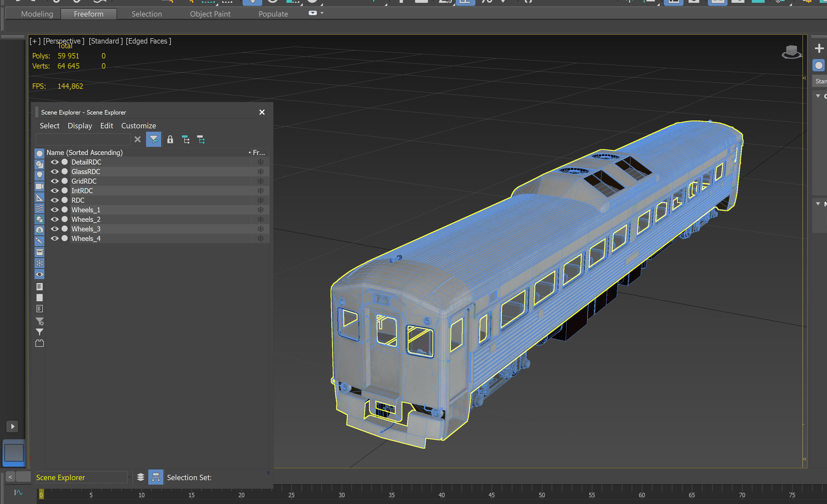Open the Select menu in Scene Explorer
827x504 pixels.
click(x=50, y=126)
